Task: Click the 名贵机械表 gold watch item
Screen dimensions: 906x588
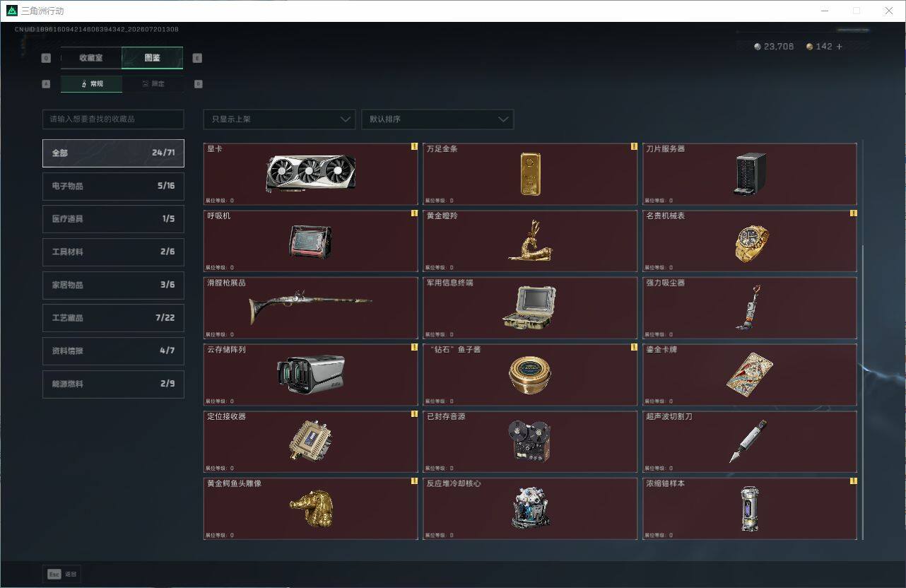Action: tap(750, 241)
